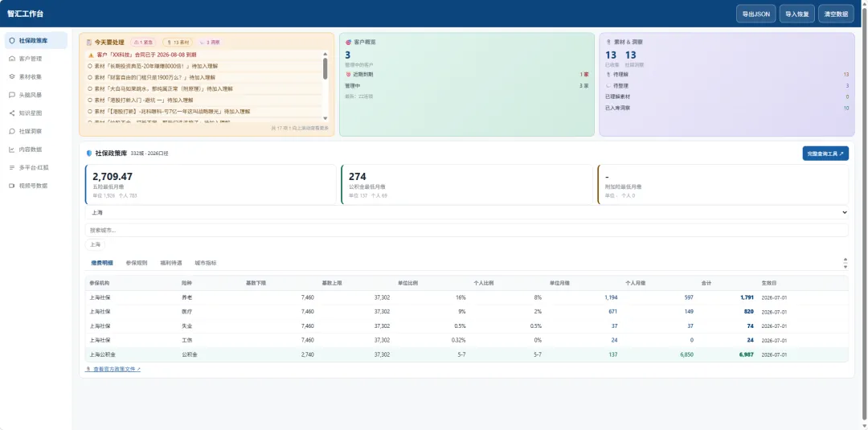
Task: Open 客户管理 in the sidebar
Action: tap(36, 59)
